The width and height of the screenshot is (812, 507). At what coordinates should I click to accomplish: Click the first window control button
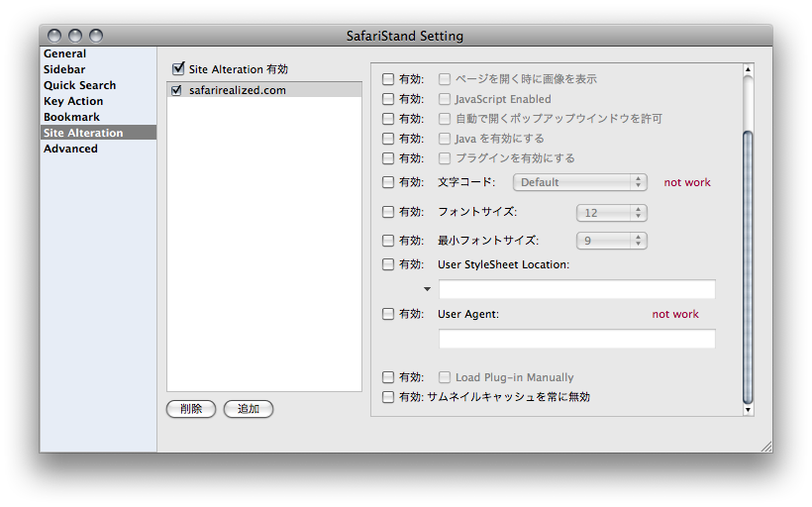point(54,36)
